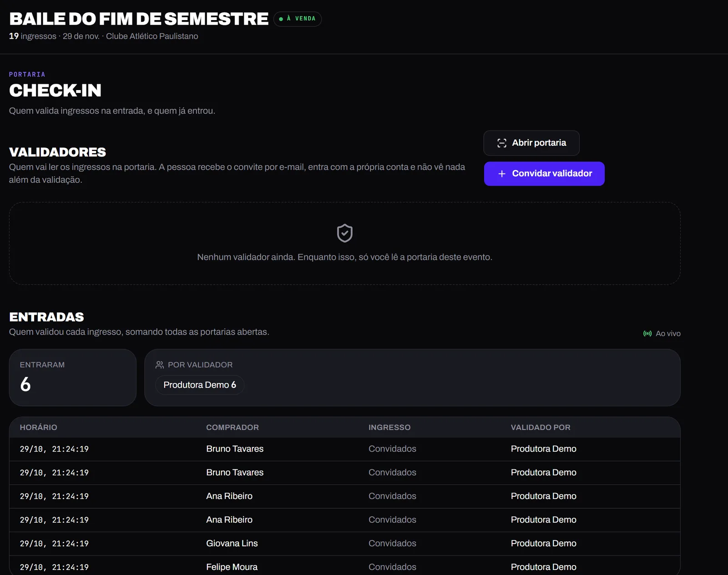728x575 pixels.
Task: Click the timestamp in Giovana Lins row
Action: (x=54, y=544)
